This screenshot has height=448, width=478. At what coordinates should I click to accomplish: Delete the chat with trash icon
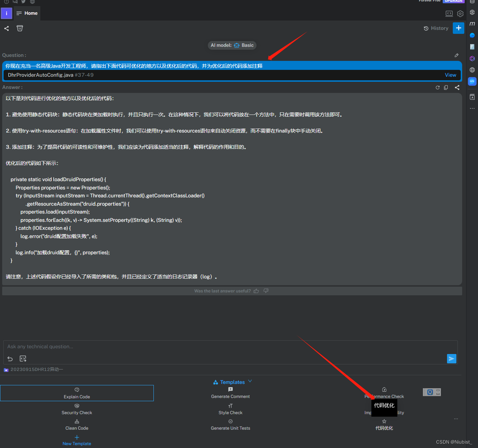pyautogui.click(x=20, y=28)
